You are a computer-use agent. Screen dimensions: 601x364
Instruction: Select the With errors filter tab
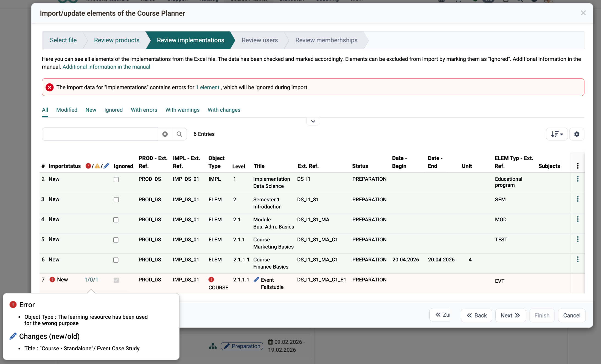click(144, 110)
